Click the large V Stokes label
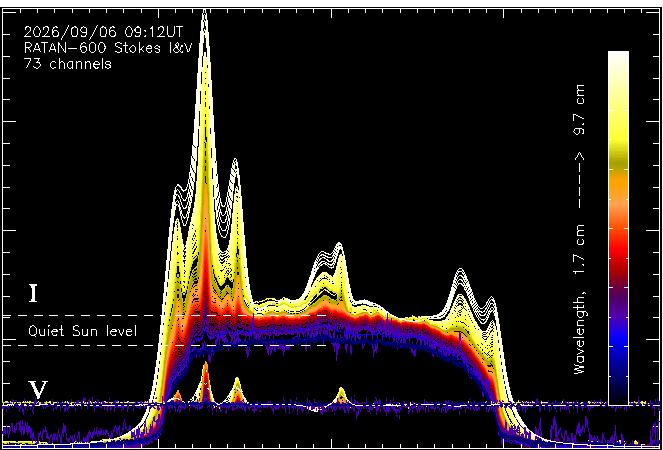The width and height of the screenshot is (663, 450). pyautogui.click(x=38, y=390)
